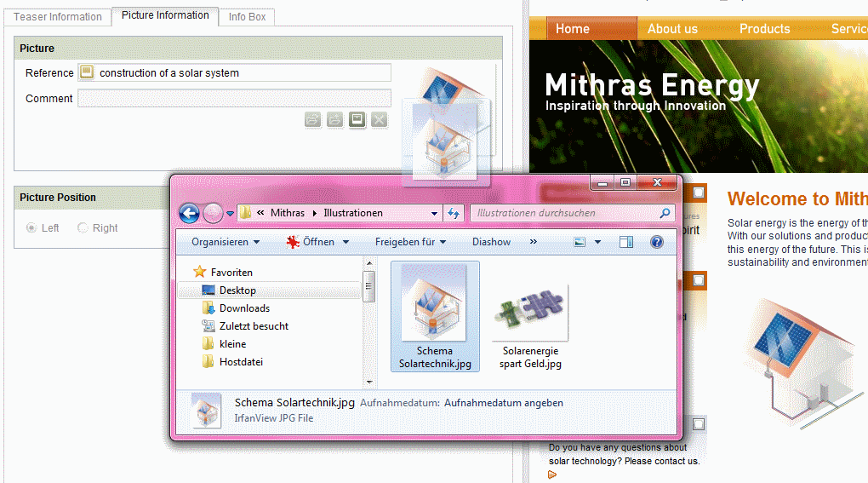Click the Reference input field
The height and width of the screenshot is (483, 868).
[x=235, y=72]
